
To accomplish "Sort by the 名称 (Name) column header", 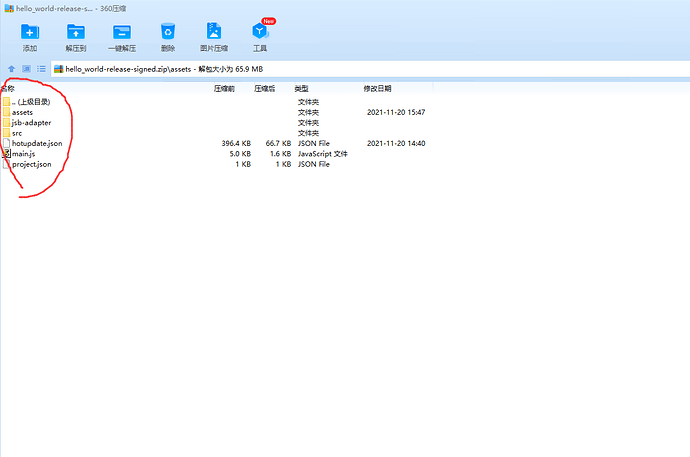I will coord(7,88).
